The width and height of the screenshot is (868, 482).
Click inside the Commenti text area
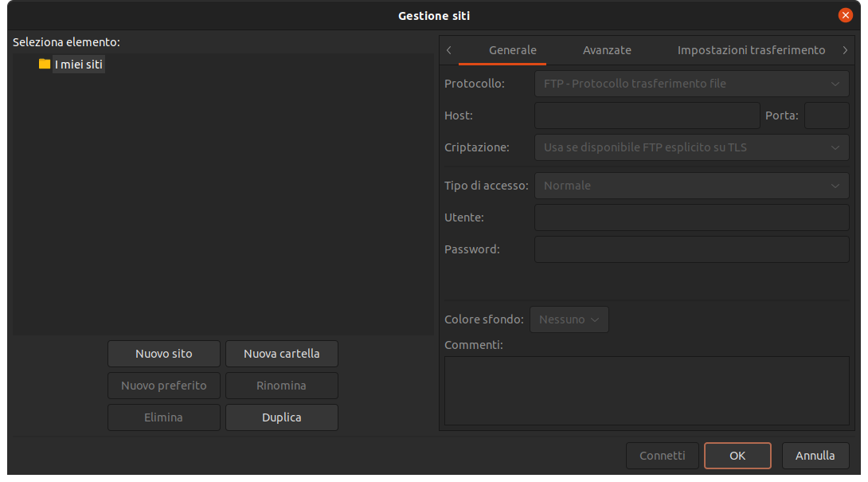647,390
